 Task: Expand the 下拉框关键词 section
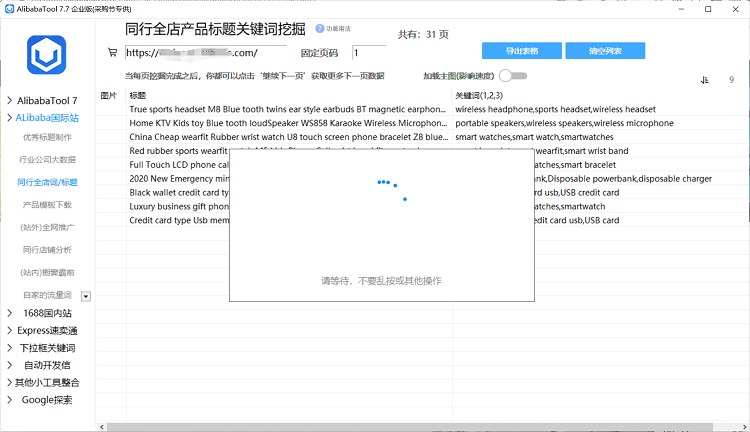10,348
